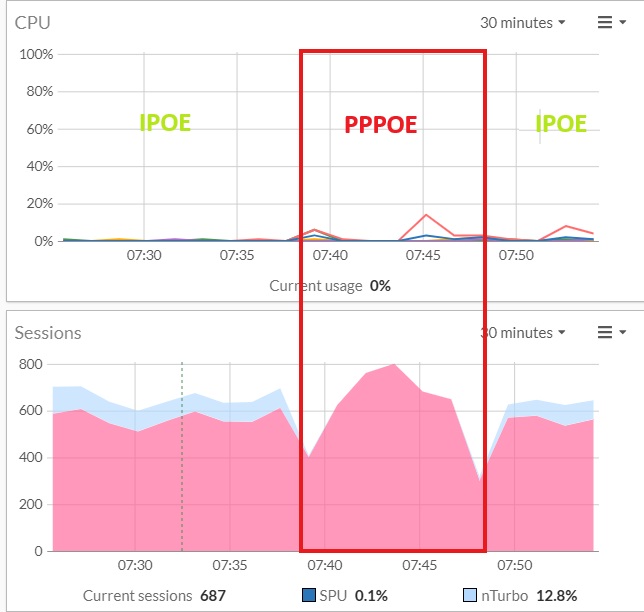This screenshot has height=612, width=644.
Task: Click the red CPU spike near 07:45
Action: [426, 215]
